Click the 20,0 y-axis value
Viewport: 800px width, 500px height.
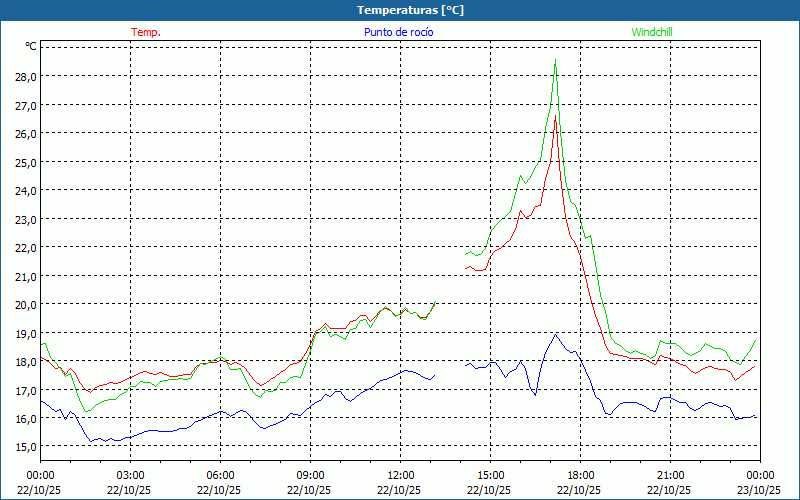point(25,304)
